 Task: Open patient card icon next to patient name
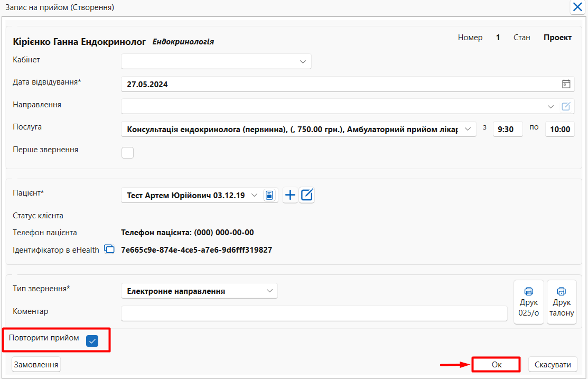click(269, 195)
